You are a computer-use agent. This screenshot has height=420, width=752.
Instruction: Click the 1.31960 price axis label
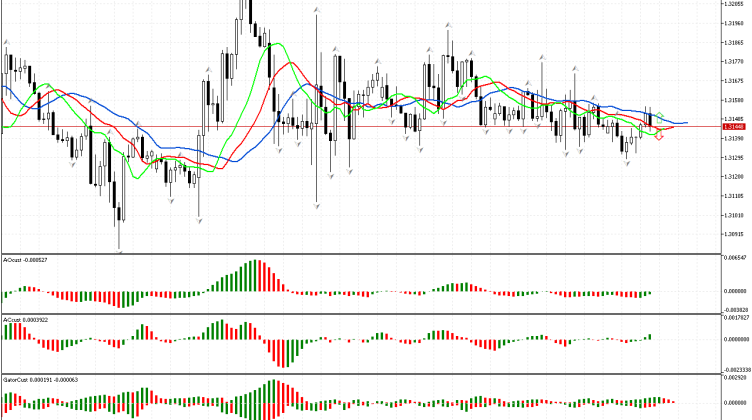click(736, 23)
